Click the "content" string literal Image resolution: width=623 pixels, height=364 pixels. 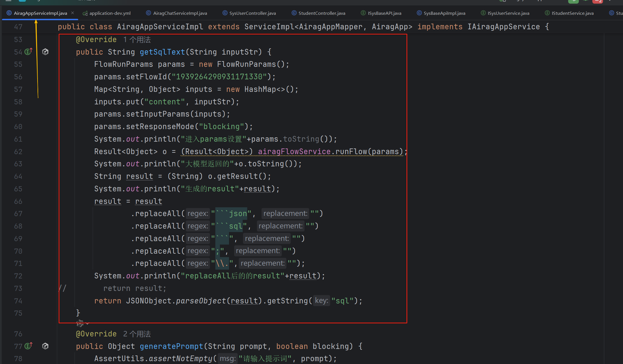(x=165, y=102)
